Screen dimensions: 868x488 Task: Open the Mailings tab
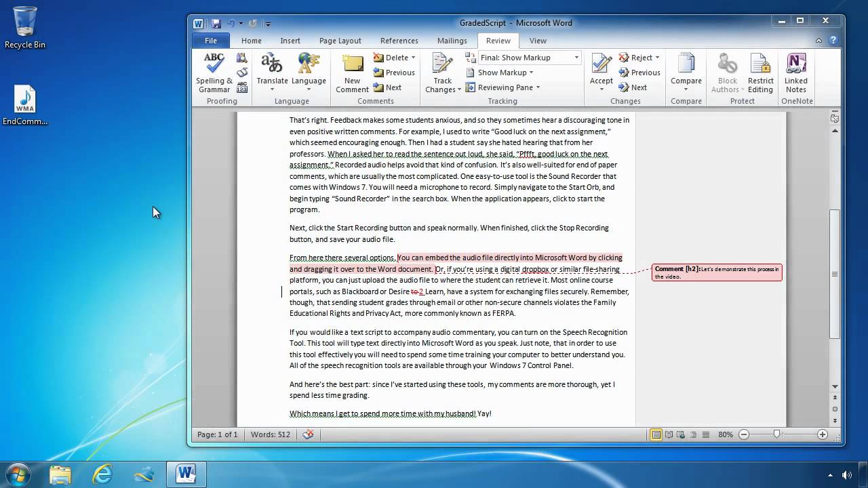point(452,41)
